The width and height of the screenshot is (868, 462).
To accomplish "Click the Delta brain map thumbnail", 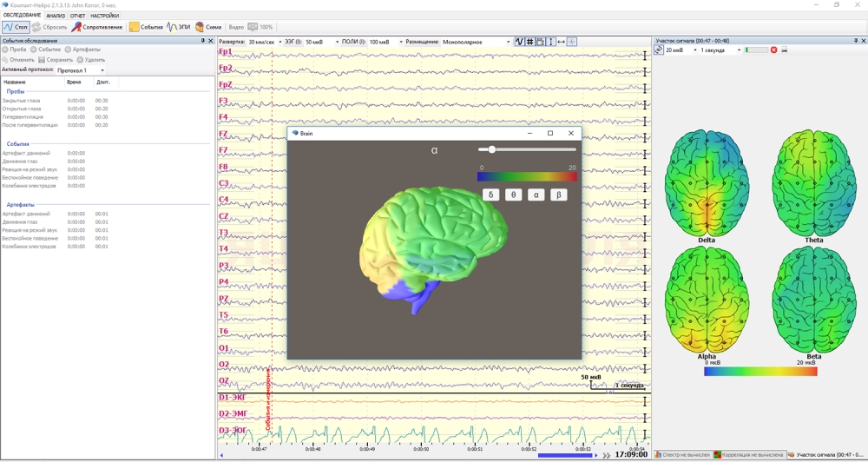I will (x=707, y=185).
